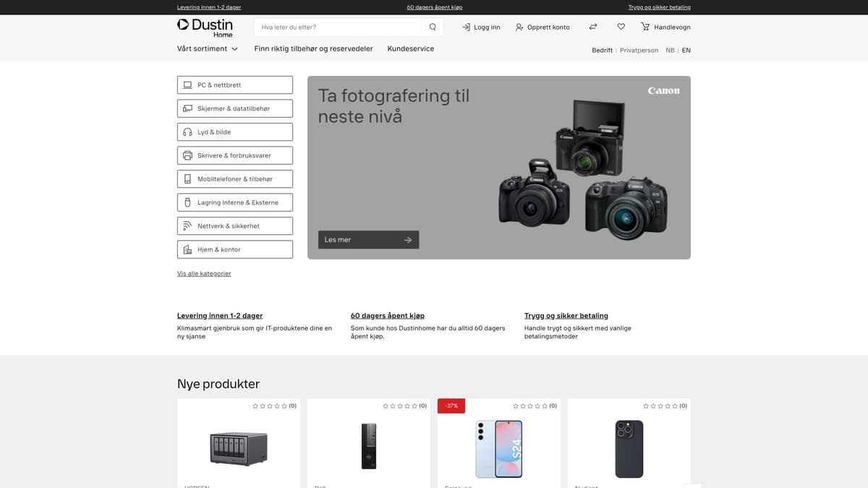Go to Finn riktig tilbehør og reservedeler
The width and height of the screenshot is (868, 488).
[x=313, y=49]
